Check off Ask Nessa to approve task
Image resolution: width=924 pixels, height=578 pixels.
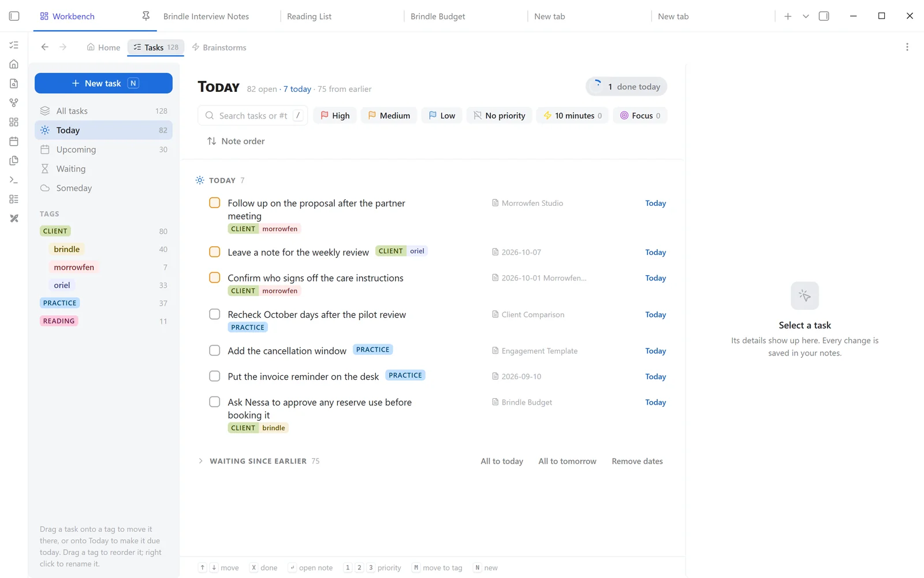pyautogui.click(x=214, y=402)
